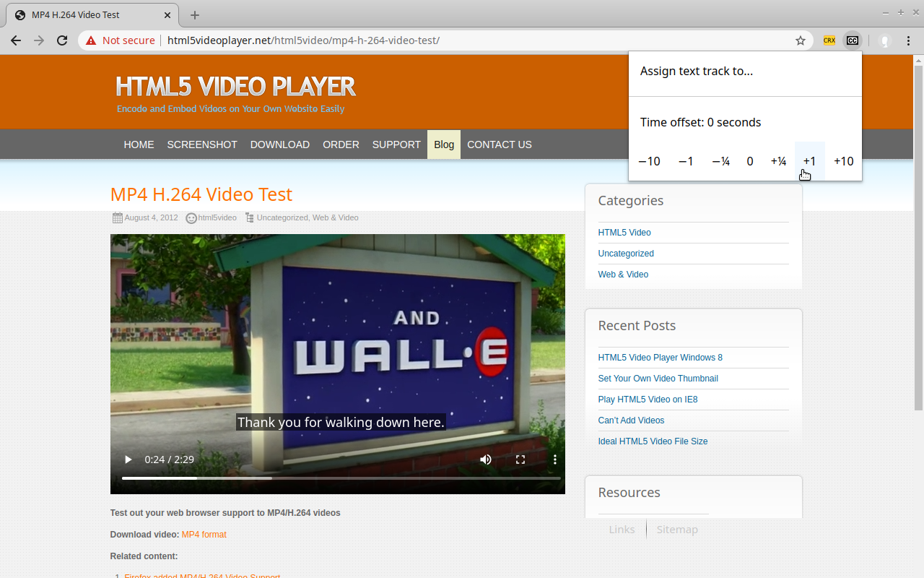
Task: Download the video via MP4 format link
Action: (204, 535)
